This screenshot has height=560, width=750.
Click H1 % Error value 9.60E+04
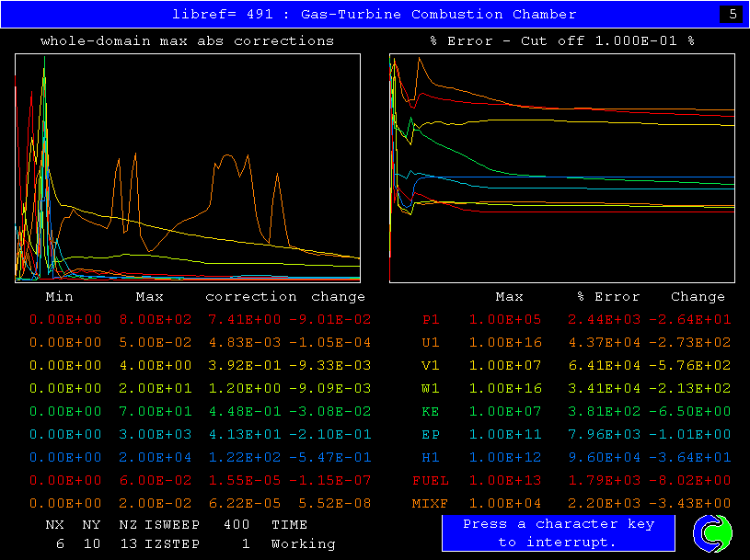coord(604,457)
